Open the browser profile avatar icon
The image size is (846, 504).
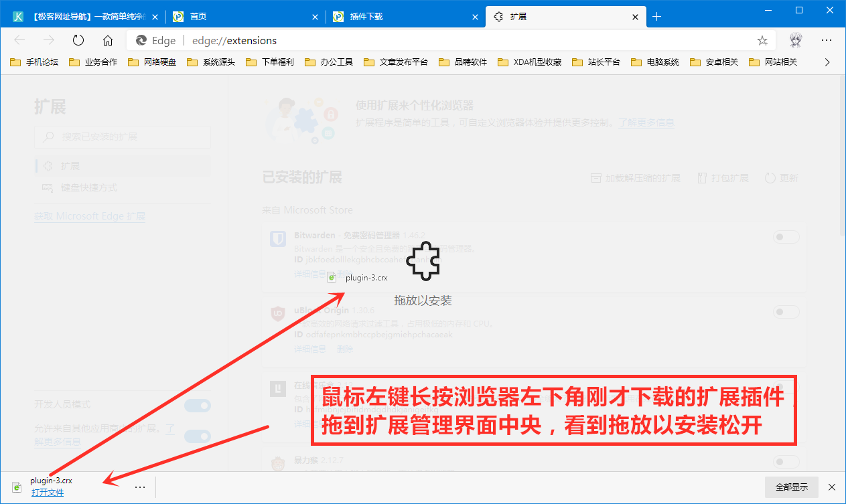tap(795, 40)
